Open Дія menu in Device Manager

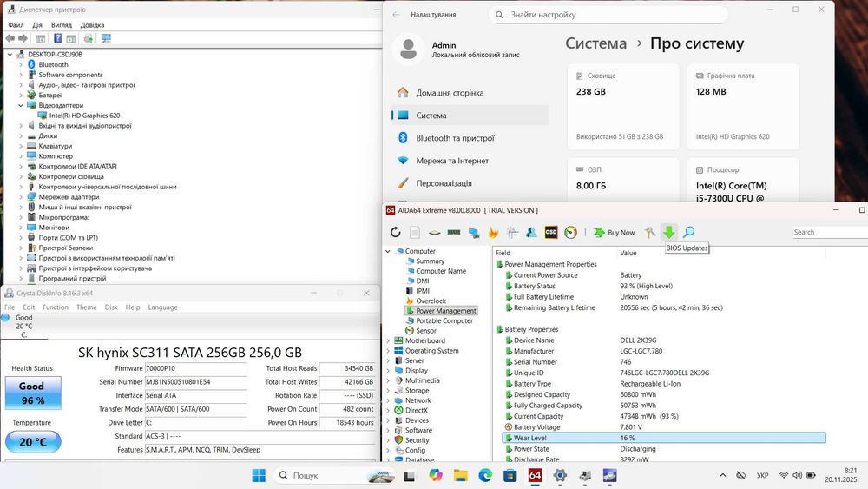tap(37, 25)
